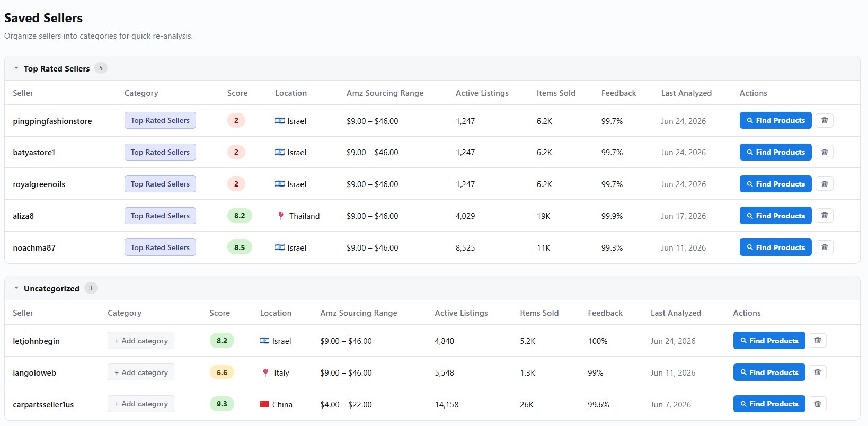This screenshot has width=868, height=426.
Task: Click the $4.00 – $22.00 sourcing range
Action: click(346, 405)
